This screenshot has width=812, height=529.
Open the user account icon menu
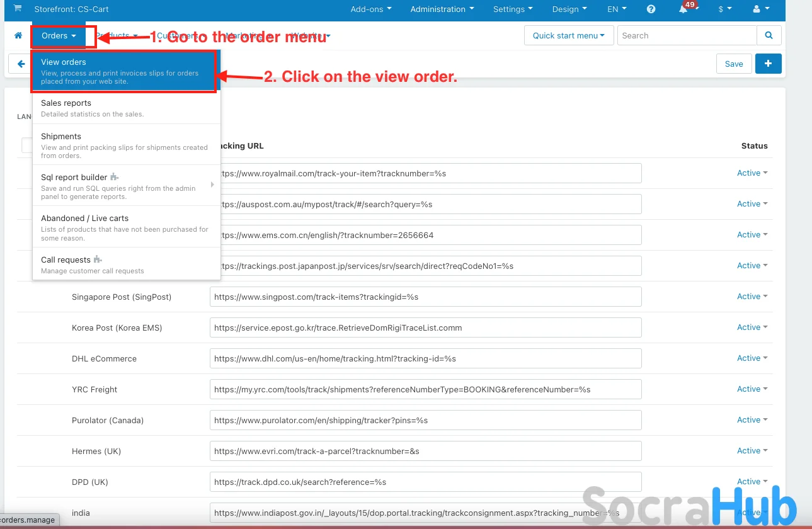[761, 9]
